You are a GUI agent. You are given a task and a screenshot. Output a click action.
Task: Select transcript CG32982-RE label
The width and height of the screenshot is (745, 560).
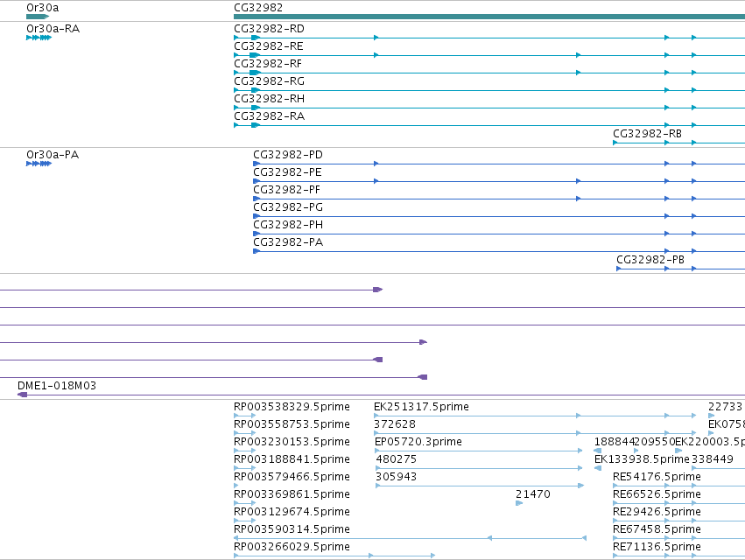tap(269, 46)
